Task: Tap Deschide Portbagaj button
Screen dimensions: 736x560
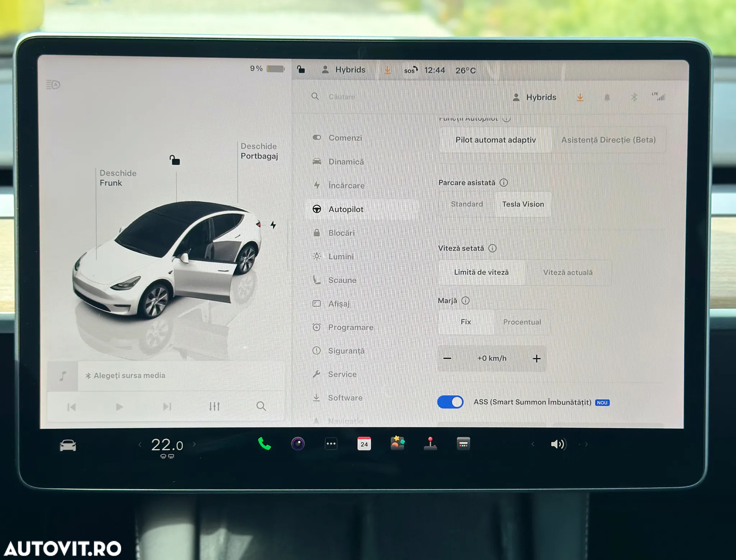Action: [x=259, y=151]
